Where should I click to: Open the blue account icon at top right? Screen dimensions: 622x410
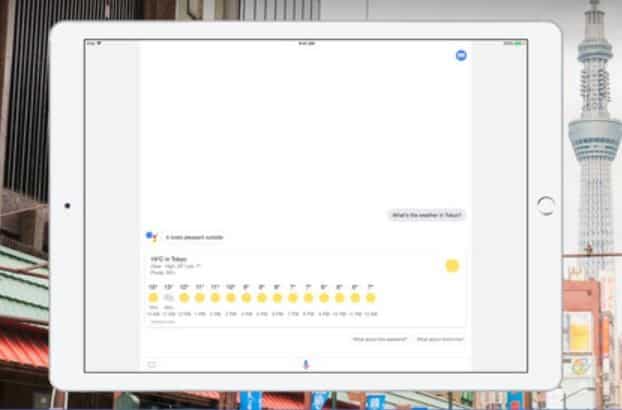460,55
